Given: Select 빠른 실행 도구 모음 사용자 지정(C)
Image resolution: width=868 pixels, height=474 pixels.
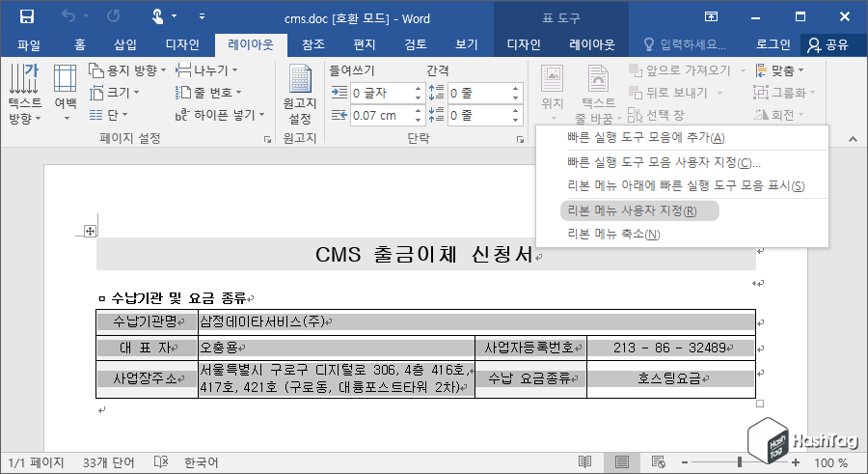Looking at the screenshot, I should [x=682, y=162].
